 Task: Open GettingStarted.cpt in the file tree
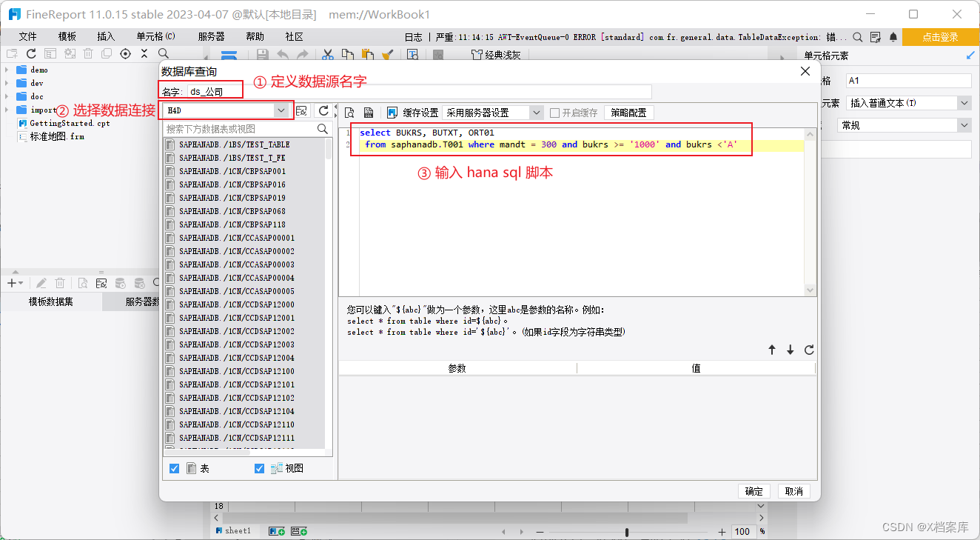coord(70,123)
